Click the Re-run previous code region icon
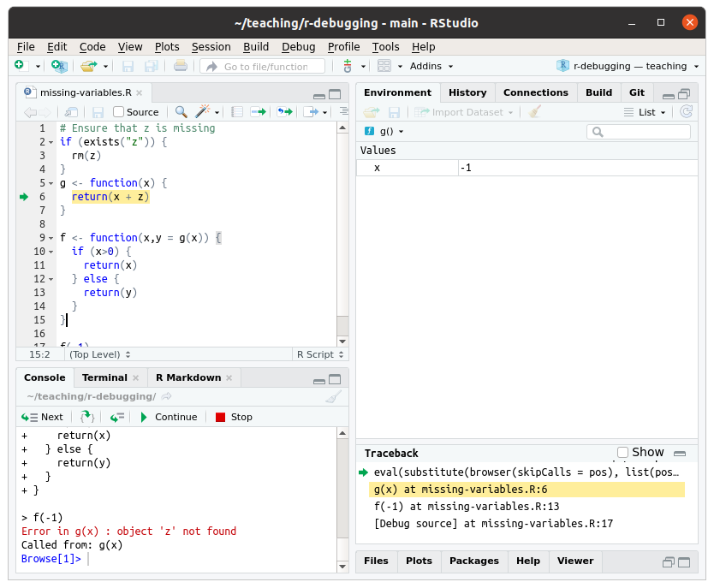Image resolution: width=714 pixels, height=588 pixels. point(285,111)
